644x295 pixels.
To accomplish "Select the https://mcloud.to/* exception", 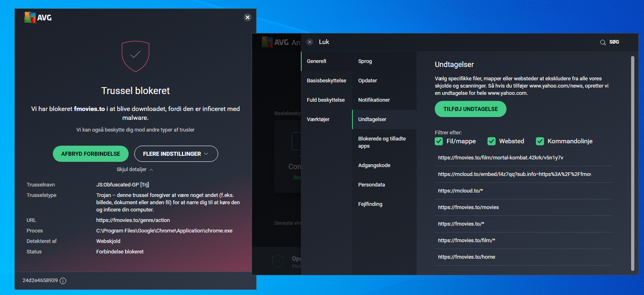I will point(523,191).
